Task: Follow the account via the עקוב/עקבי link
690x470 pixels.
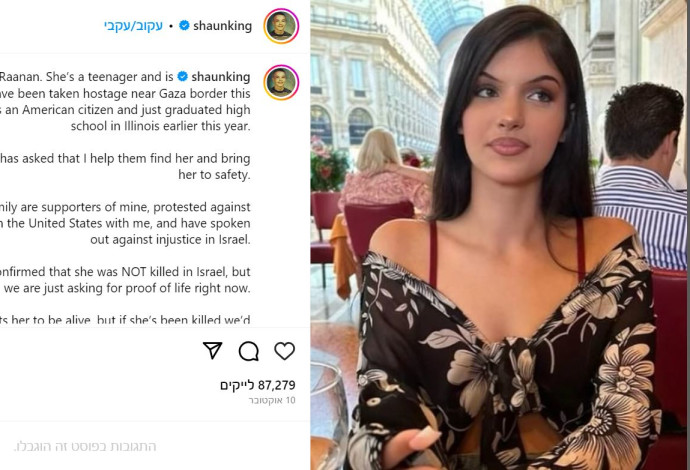Action: (x=133, y=26)
